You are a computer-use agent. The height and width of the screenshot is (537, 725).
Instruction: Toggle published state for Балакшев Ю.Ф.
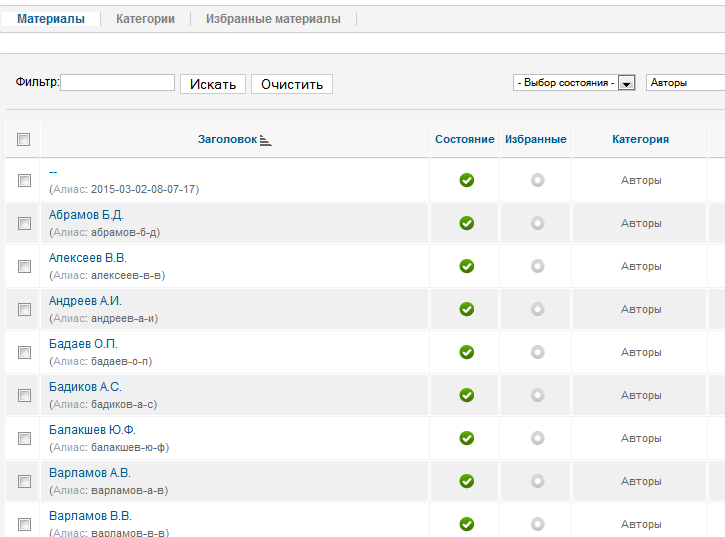pos(467,438)
